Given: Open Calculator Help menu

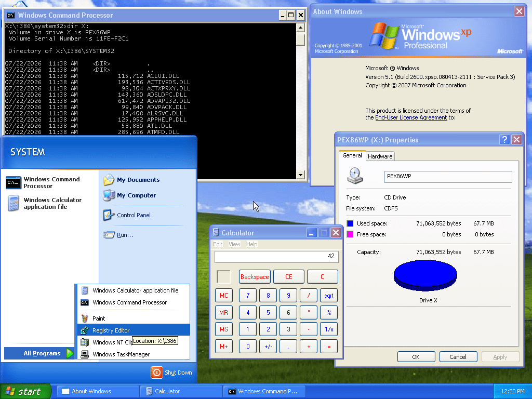Looking at the screenshot, I should click(252, 244).
